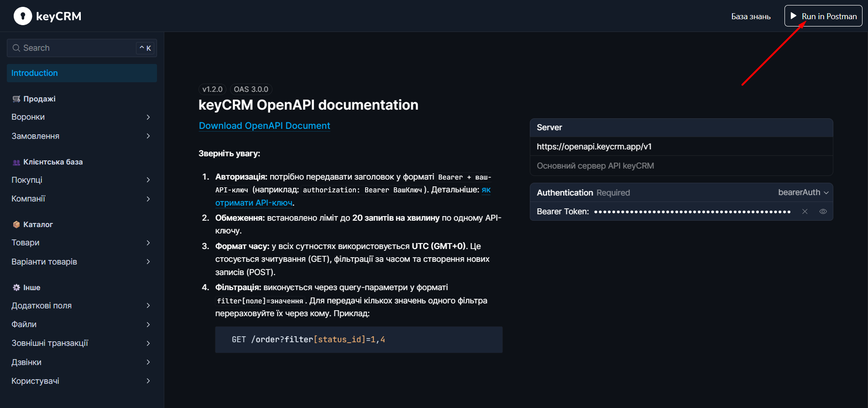868x408 pixels.
Task: Click Download OpenAPI Document link
Action: (264, 126)
